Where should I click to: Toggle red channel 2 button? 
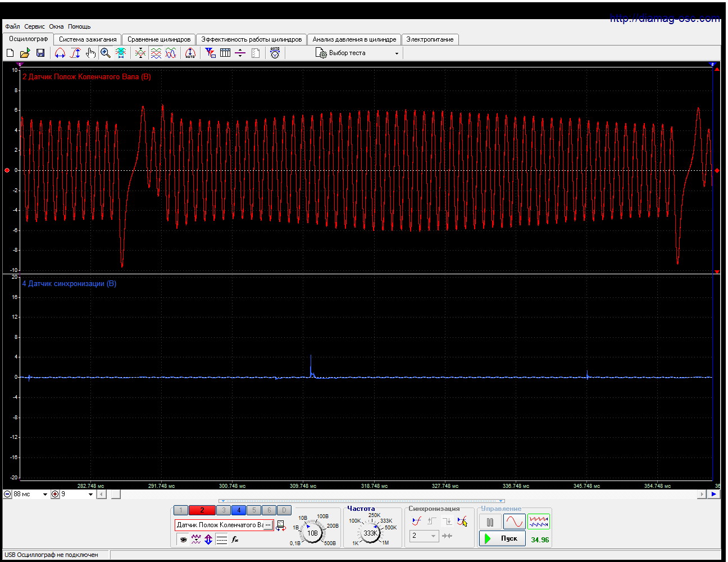pyautogui.click(x=202, y=510)
